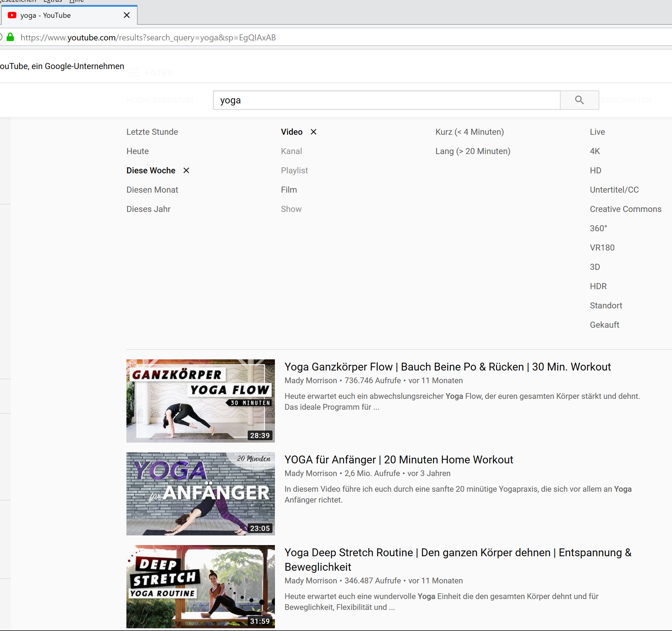Click the YouTube favicon in tab
The image size is (672, 631).
(x=12, y=15)
